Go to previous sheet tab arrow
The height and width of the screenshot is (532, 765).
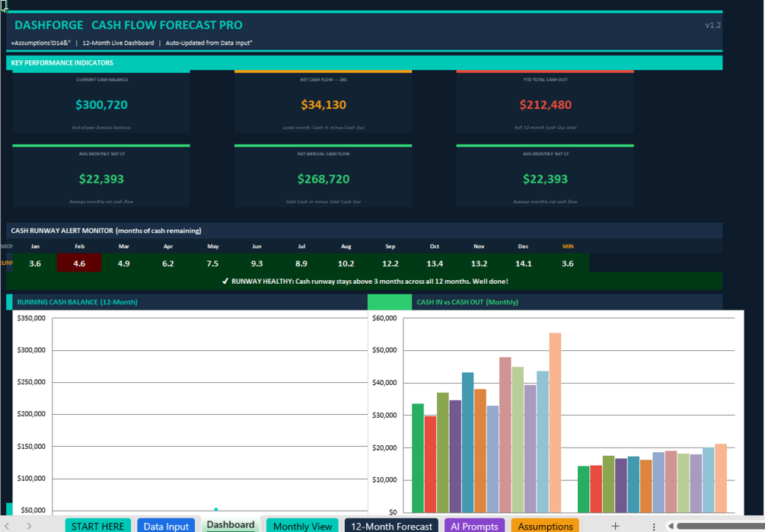click(x=7, y=526)
